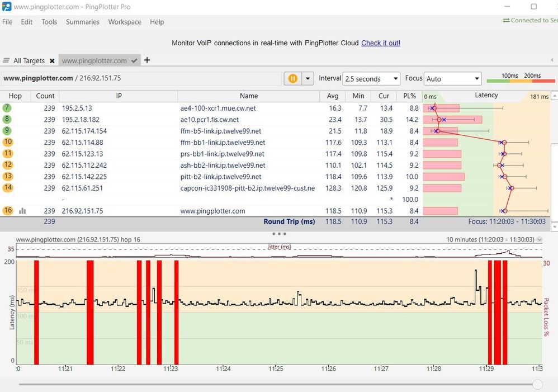Click the Connected to Server status icon
This screenshot has height=392, width=558.
506,21
